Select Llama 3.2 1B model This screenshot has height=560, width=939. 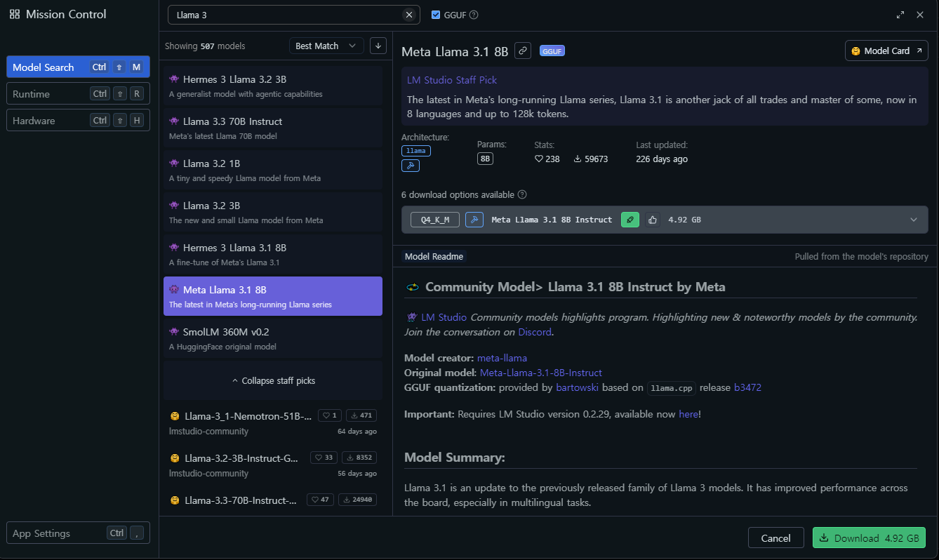point(273,170)
